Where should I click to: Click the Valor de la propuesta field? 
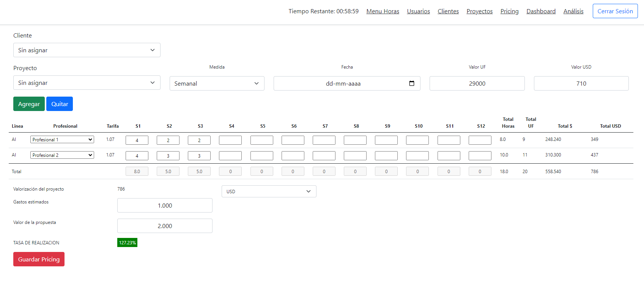tap(165, 226)
